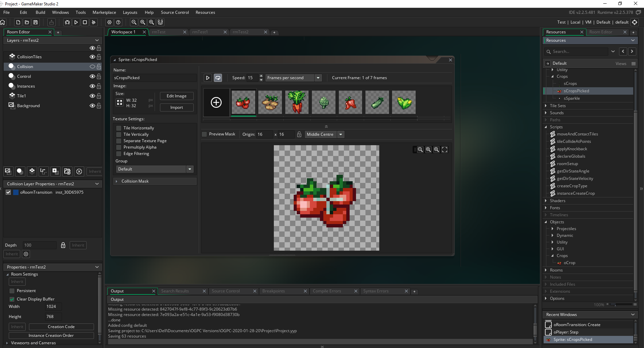Check the Tile Horizontally texture setting

pos(119,128)
